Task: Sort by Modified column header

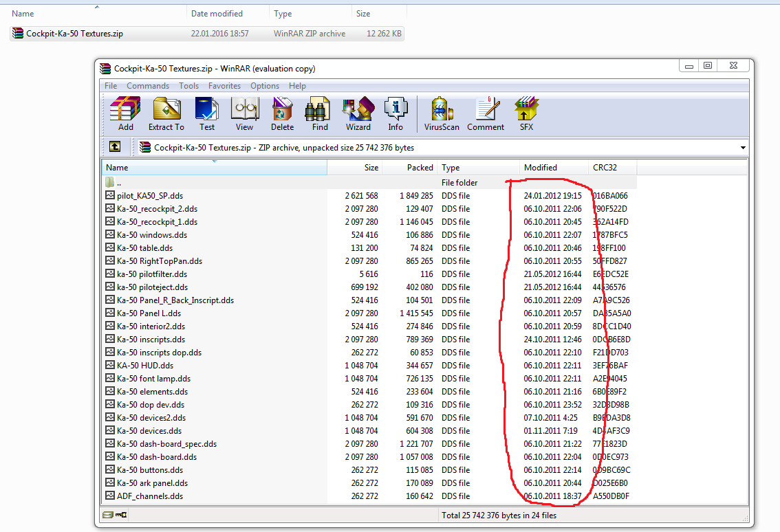Action: 554,168
